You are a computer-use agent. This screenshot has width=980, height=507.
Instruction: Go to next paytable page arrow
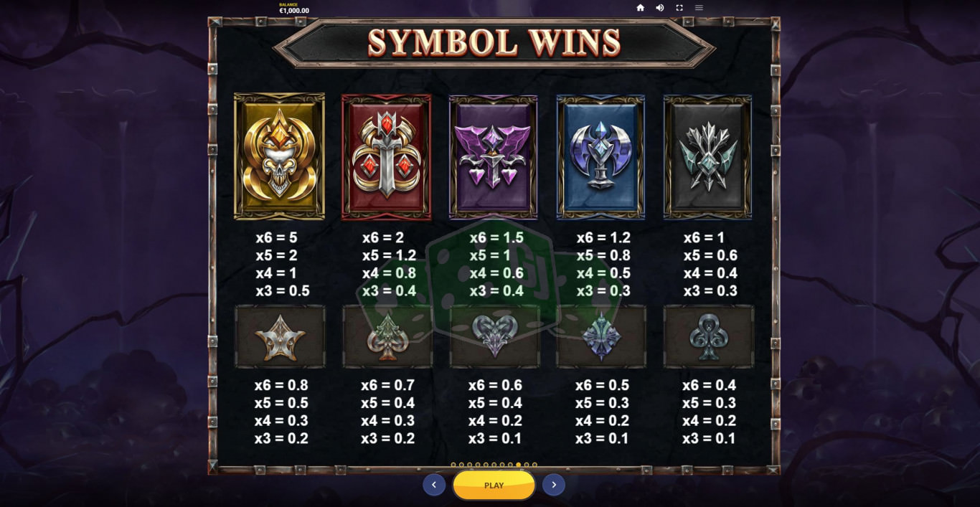tap(554, 485)
